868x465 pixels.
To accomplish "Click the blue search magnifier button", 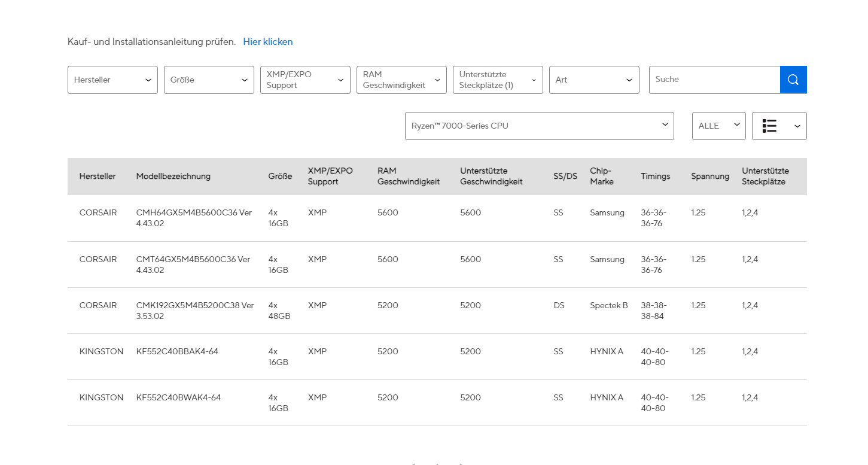I will pos(793,80).
